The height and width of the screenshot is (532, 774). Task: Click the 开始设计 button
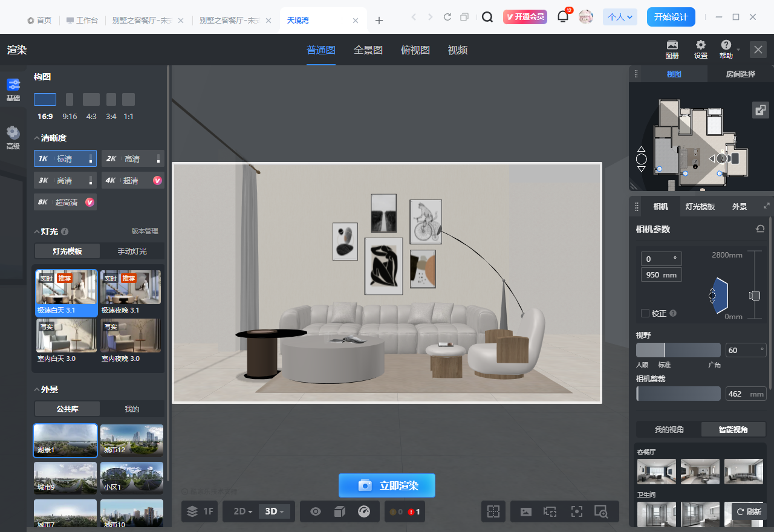671,17
